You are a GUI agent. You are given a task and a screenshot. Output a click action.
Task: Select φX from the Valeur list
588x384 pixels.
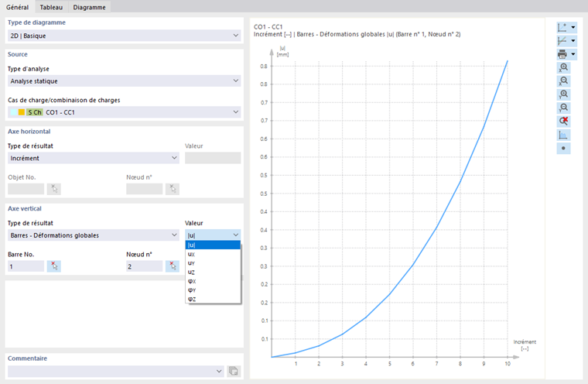213,281
